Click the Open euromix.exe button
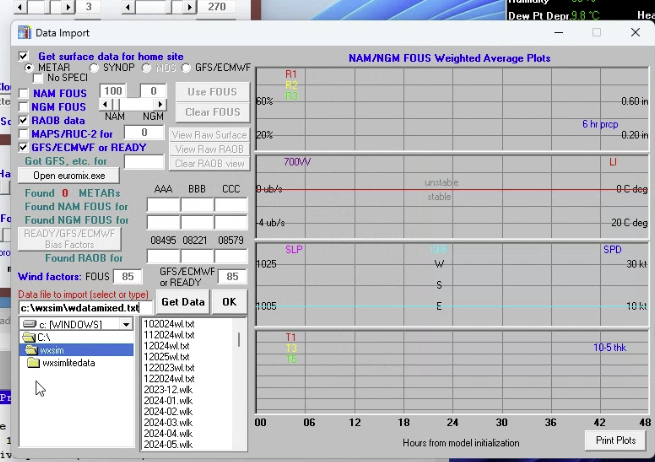The width and height of the screenshot is (655, 462). pyautogui.click(x=69, y=176)
